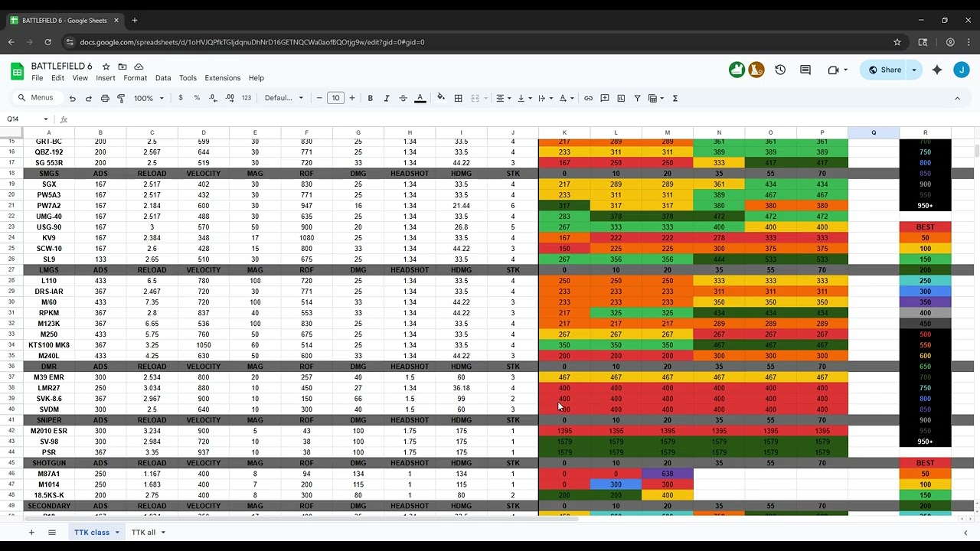The width and height of the screenshot is (980, 551).
Task: Open the text color picker
Action: point(420,98)
